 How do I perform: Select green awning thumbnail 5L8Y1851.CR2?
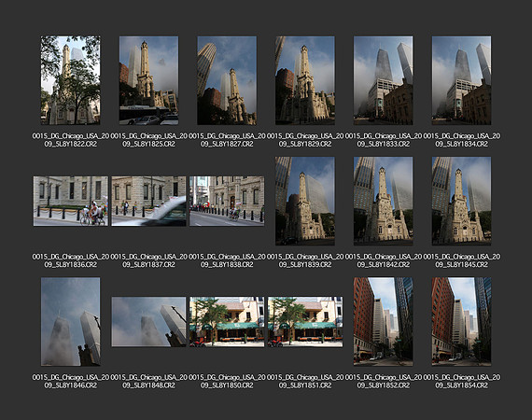pos(305,322)
